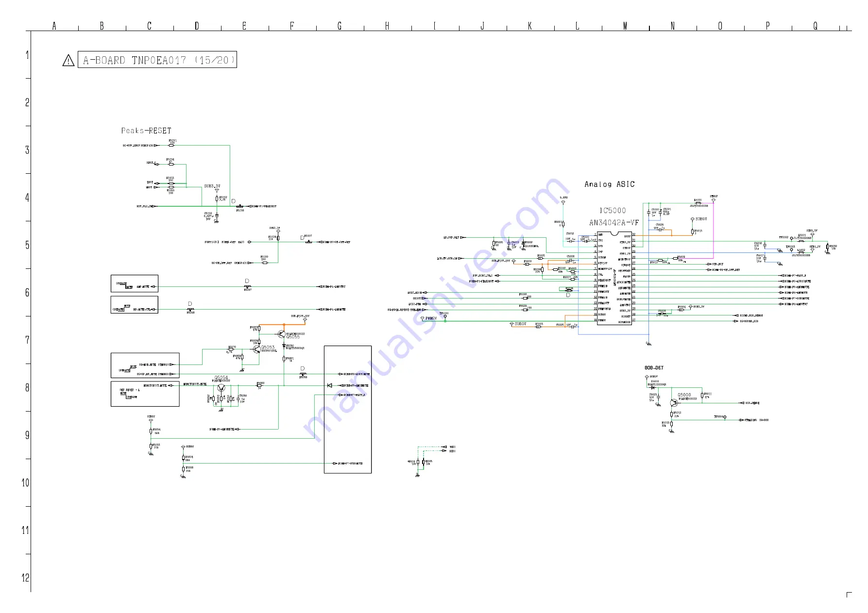This screenshot has height=613, width=868.
Task: Select the IC5000 reference label
Action: [x=613, y=211]
